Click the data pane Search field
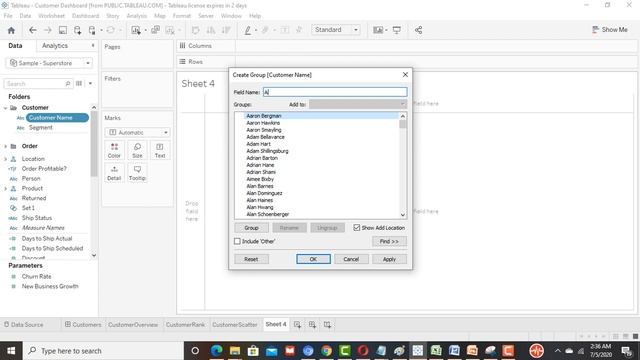Image resolution: width=640 pixels, height=360 pixels. [x=38, y=84]
